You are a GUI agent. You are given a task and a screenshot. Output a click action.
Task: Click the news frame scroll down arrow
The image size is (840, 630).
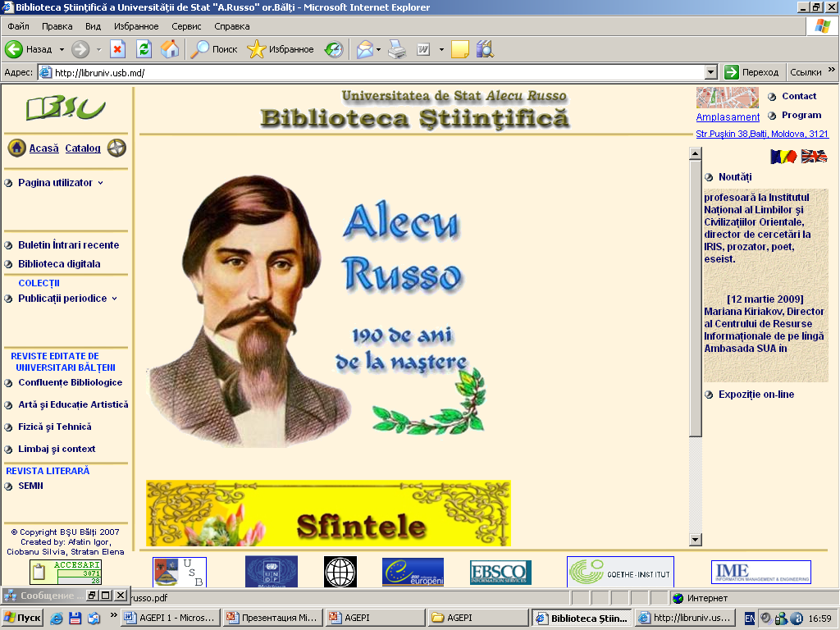click(695, 540)
